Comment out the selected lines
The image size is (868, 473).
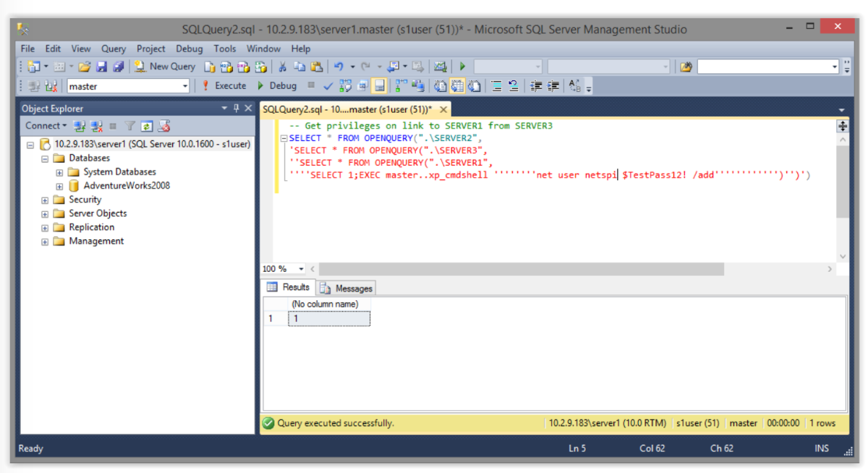point(496,85)
